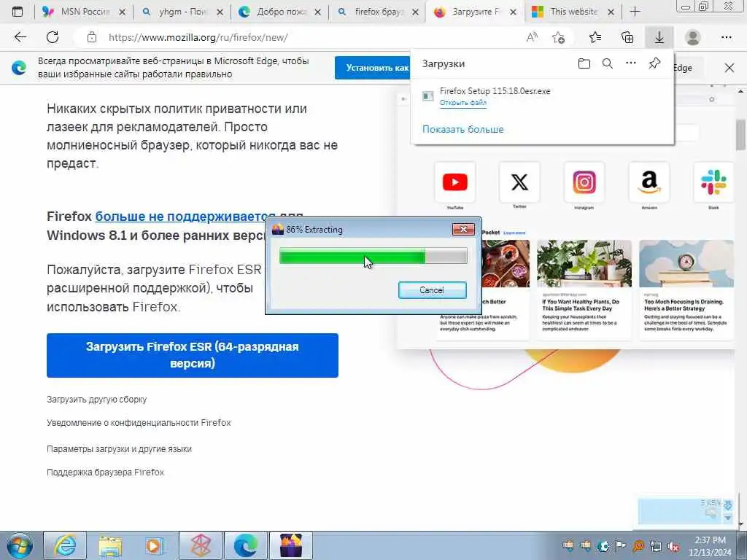Add this page to favorites star icon

[x=558, y=37]
